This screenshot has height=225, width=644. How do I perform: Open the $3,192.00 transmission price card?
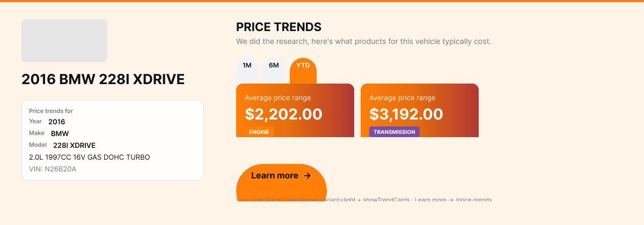[420, 110]
